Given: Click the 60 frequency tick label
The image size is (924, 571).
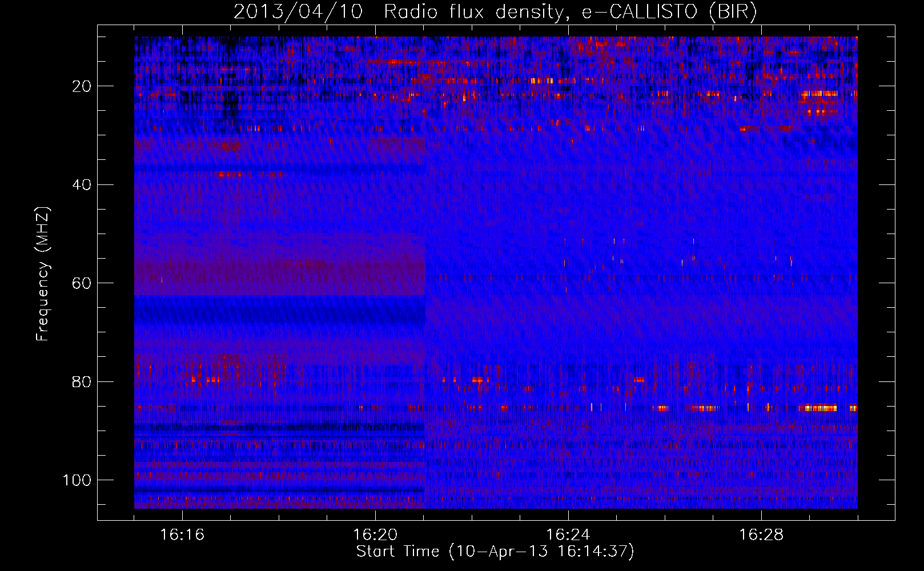Looking at the screenshot, I should (x=82, y=284).
